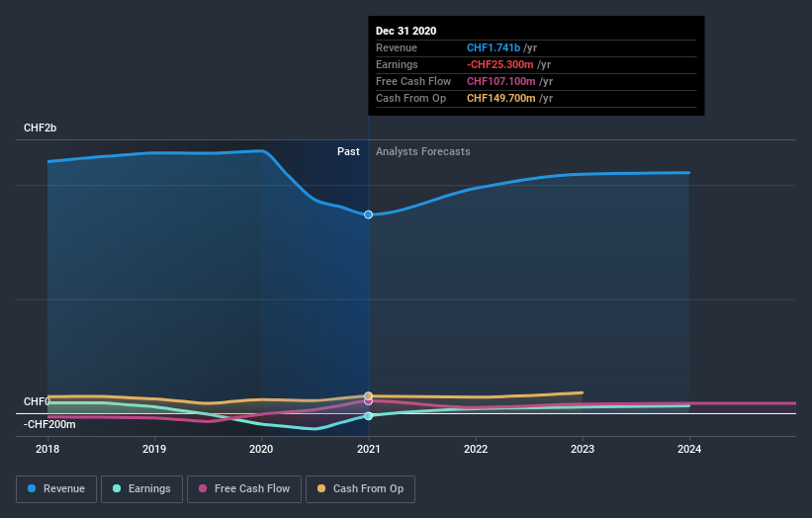Click the CHF107.100m free cash flow value

500,81
